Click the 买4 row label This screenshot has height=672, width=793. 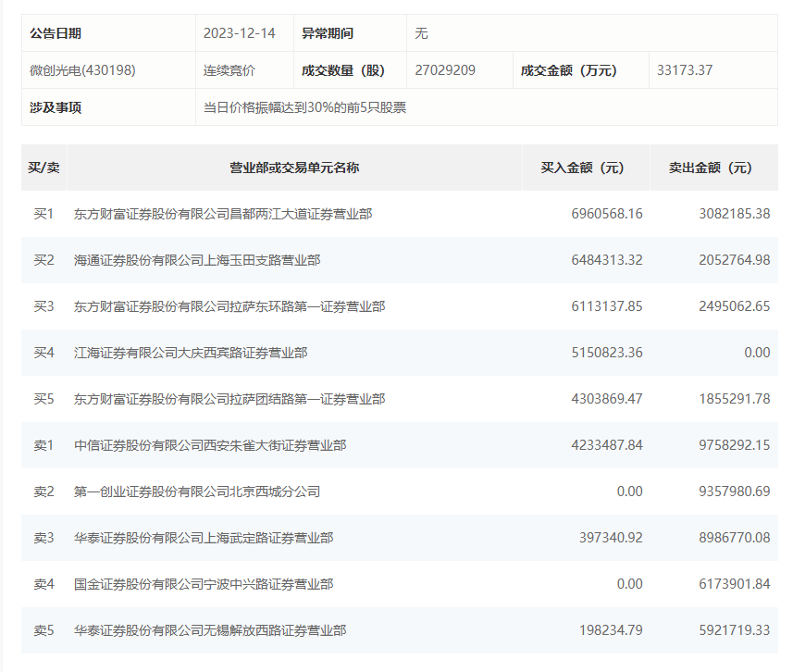tap(43, 353)
